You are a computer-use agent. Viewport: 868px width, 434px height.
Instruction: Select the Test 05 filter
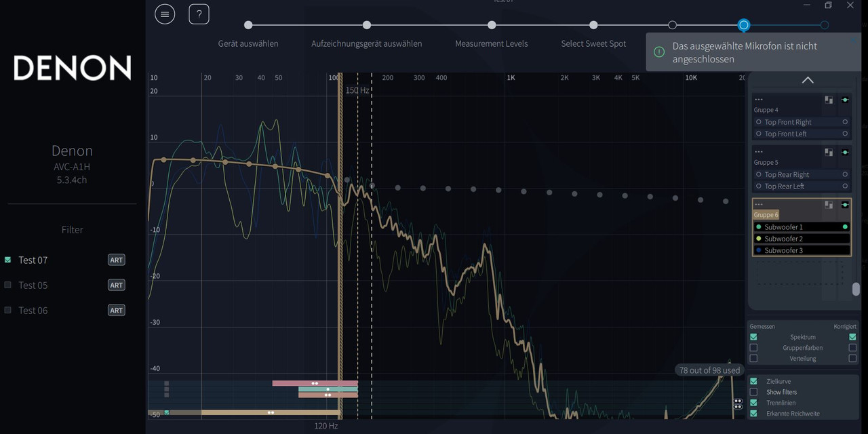pos(33,285)
